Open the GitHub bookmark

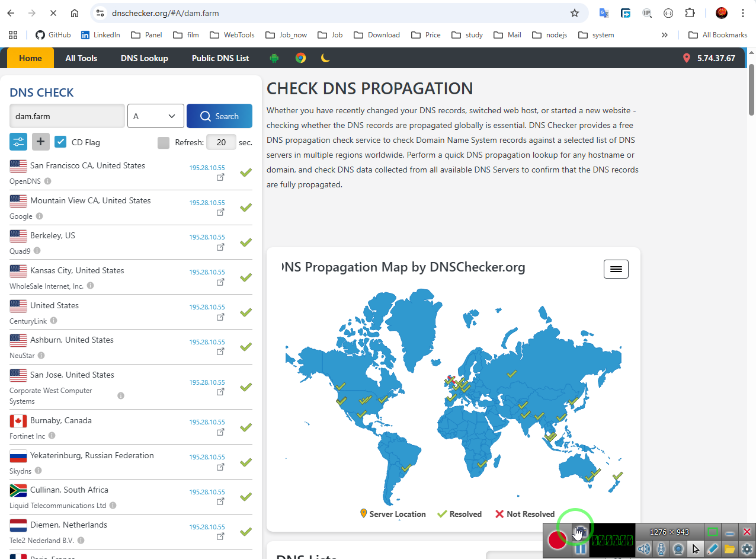click(53, 35)
